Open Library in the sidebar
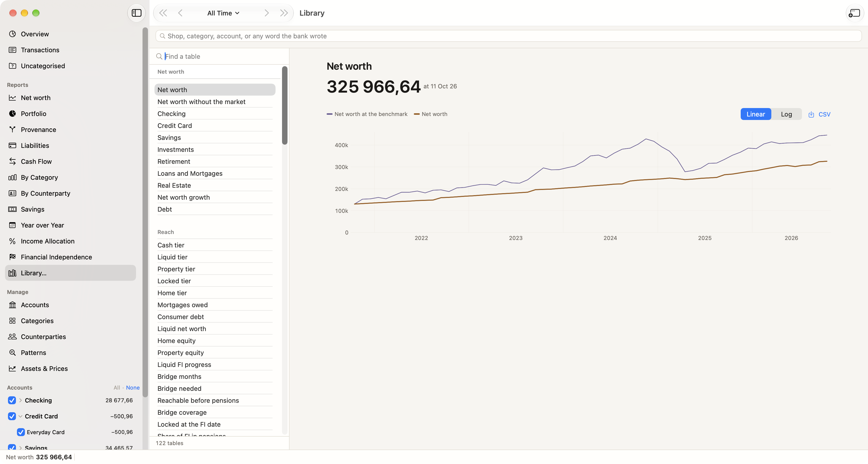This screenshot has height=464, width=868. 71,273
